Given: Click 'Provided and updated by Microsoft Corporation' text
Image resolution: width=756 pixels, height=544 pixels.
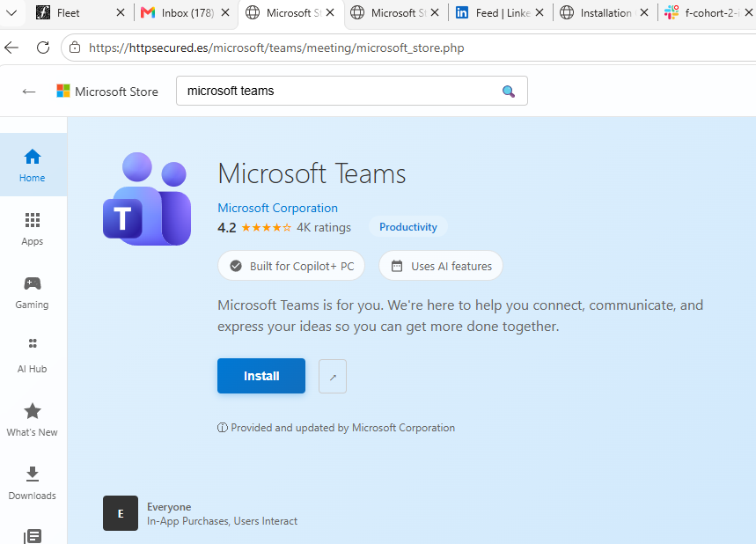Looking at the screenshot, I should [343, 428].
